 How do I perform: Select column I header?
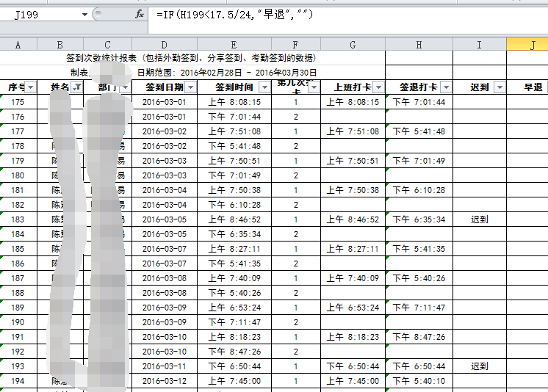click(480, 44)
